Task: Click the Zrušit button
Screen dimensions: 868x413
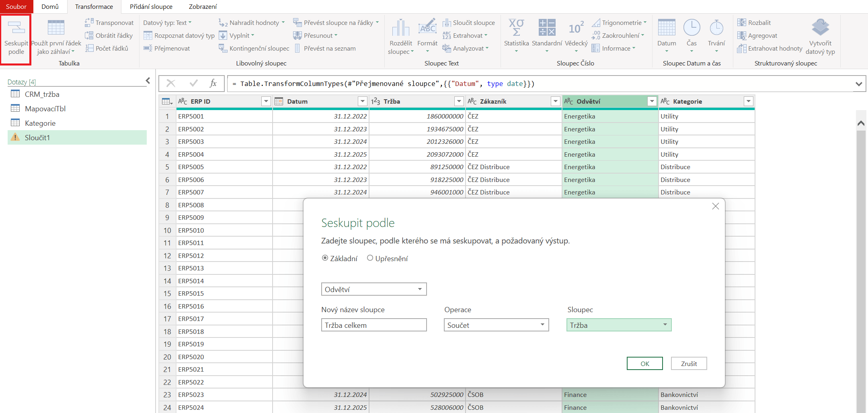Action: click(x=689, y=364)
